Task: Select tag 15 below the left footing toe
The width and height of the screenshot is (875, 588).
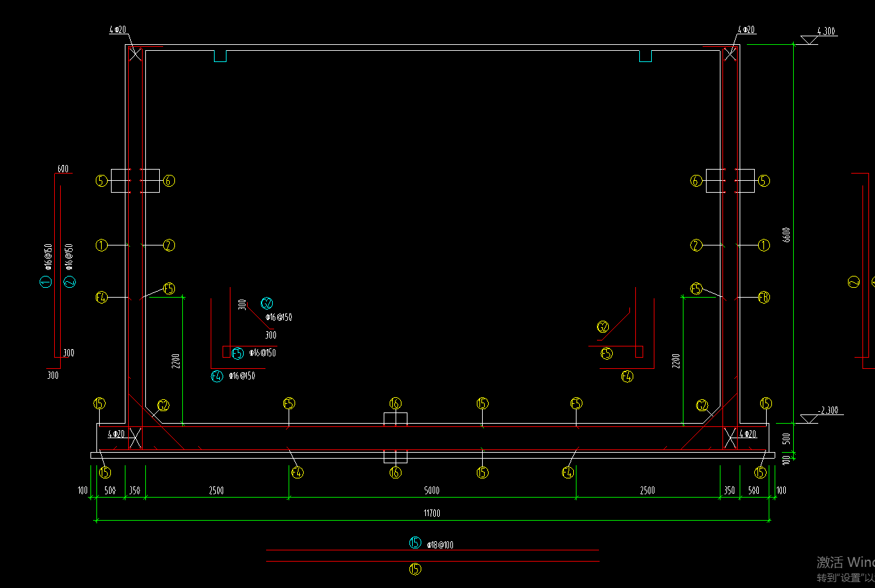Action: click(104, 473)
